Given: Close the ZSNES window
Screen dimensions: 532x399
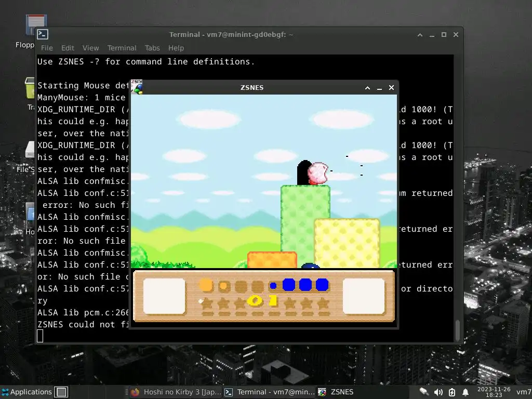Looking at the screenshot, I should [x=392, y=87].
